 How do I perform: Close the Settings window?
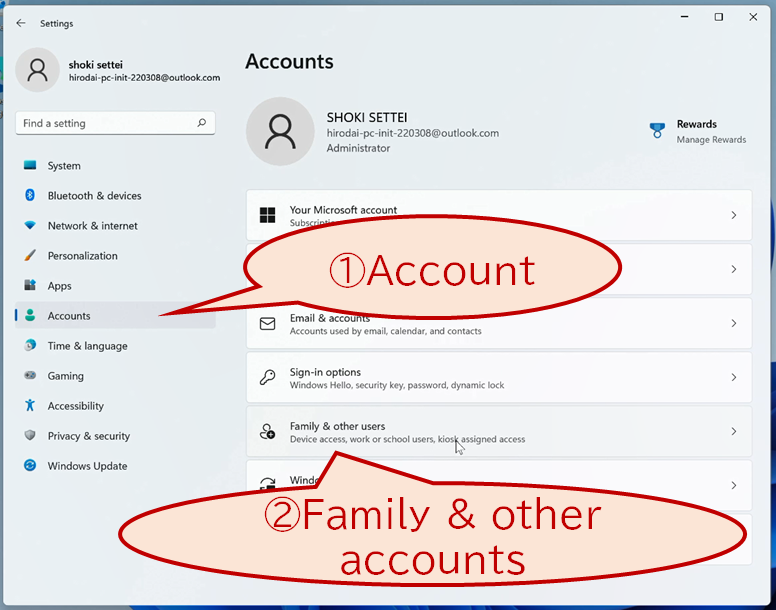click(x=753, y=17)
